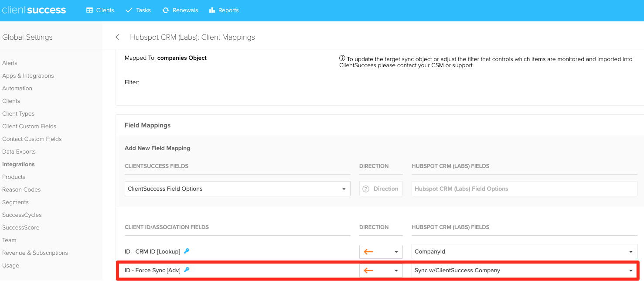The height and width of the screenshot is (281, 644).
Task: Click the Clients table icon in the top bar
Action: pos(90,10)
